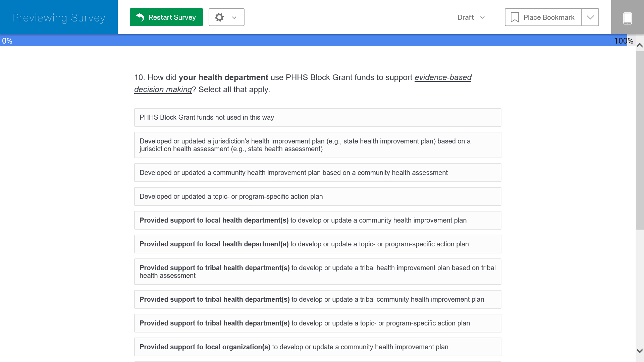Select the local health department(s) community plan option
Viewport: 644px width, 362px height.
click(317, 220)
